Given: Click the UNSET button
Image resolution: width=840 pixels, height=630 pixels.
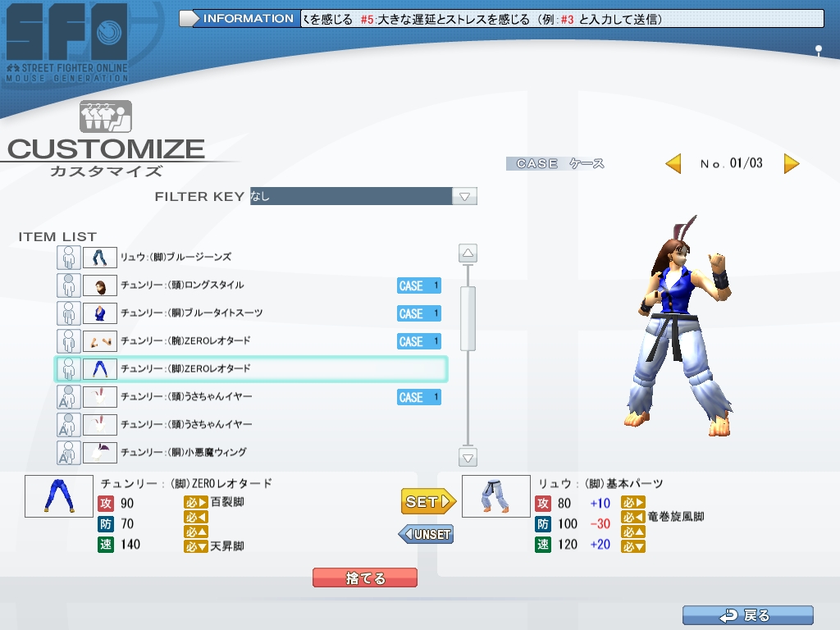Looking at the screenshot, I should pyautogui.click(x=427, y=534).
